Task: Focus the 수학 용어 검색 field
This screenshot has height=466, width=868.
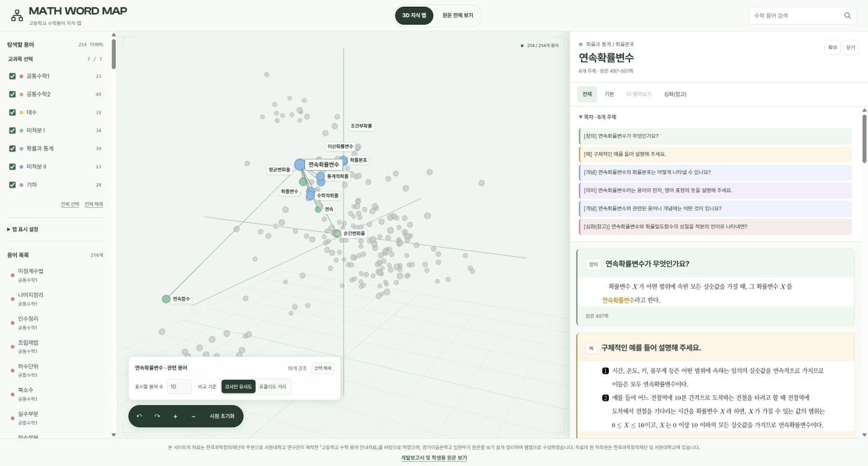Action: 796,16
